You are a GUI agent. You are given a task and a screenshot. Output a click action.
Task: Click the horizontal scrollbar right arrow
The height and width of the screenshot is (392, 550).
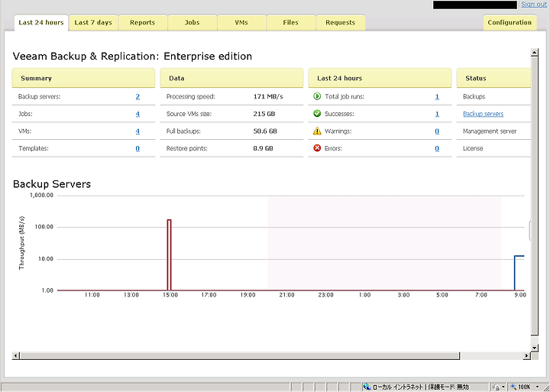pos(527,356)
